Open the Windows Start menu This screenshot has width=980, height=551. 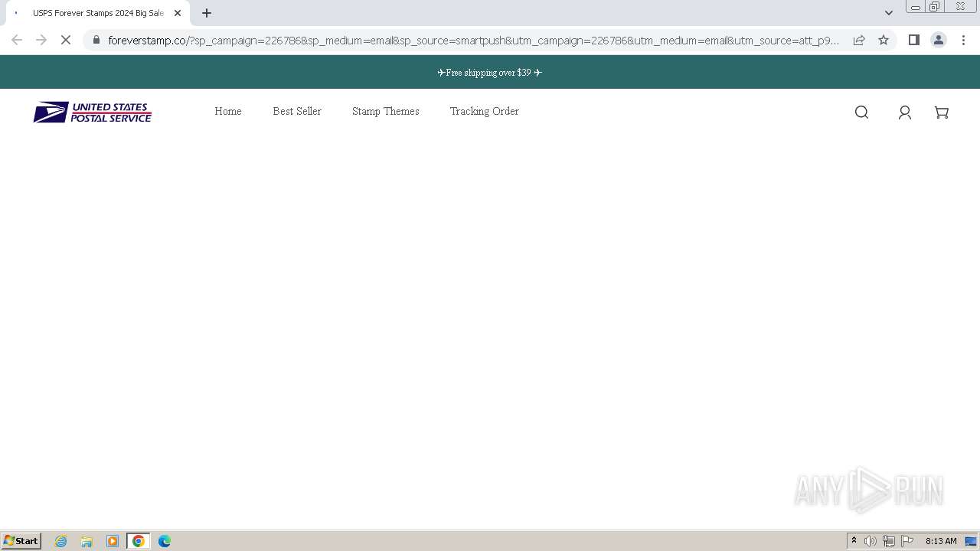coord(21,541)
